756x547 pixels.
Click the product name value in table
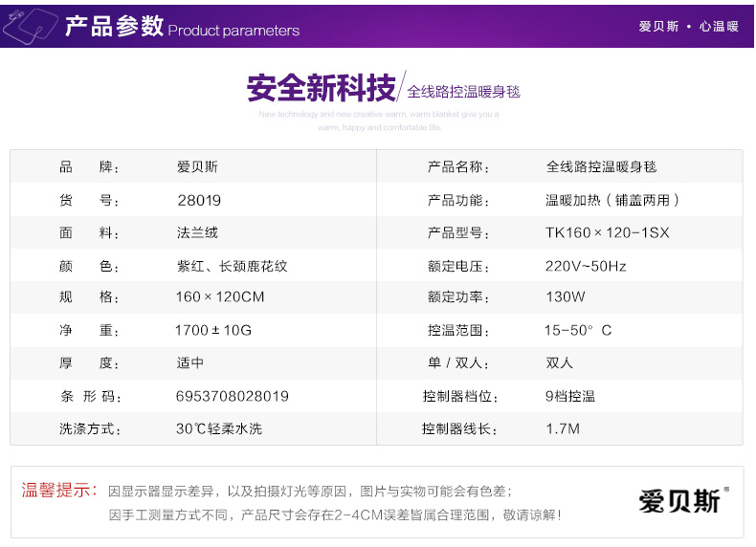(601, 166)
